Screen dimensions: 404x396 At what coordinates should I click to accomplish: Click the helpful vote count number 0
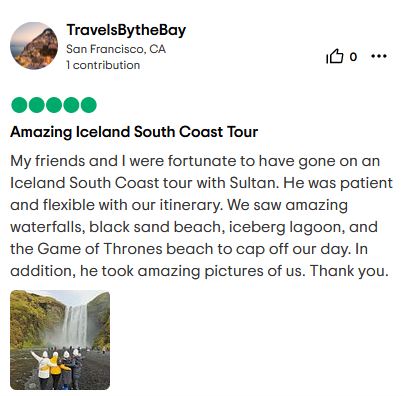(x=353, y=57)
